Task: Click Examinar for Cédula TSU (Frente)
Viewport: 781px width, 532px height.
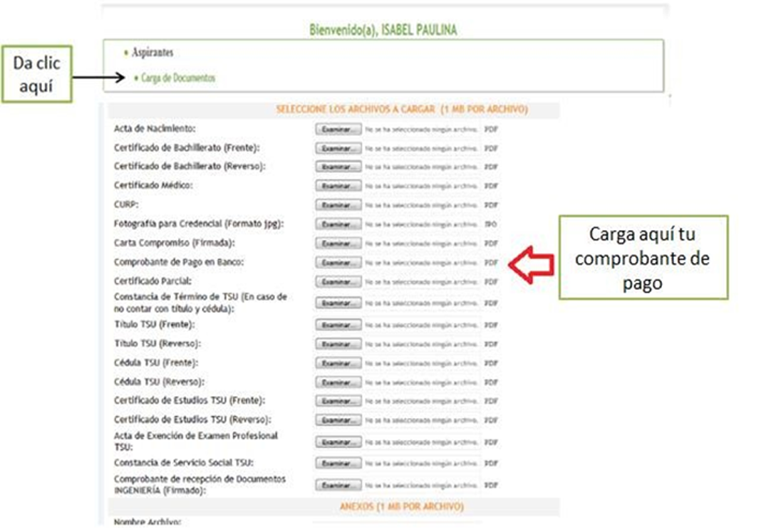Action: 338,363
